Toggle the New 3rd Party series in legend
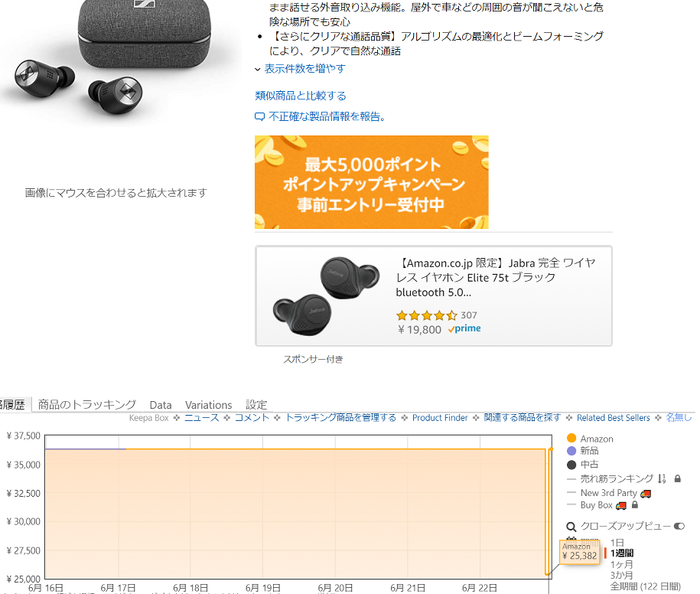This screenshot has height=594, width=700. [x=608, y=493]
